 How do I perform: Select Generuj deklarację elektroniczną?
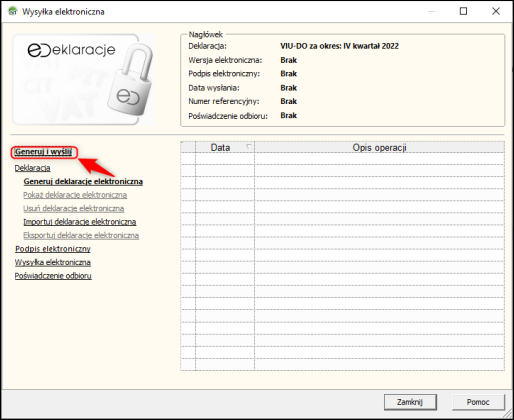[83, 182]
